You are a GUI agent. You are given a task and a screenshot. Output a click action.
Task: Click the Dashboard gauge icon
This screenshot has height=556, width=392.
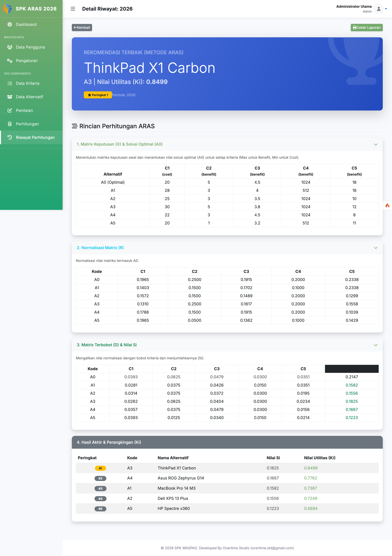click(10, 24)
